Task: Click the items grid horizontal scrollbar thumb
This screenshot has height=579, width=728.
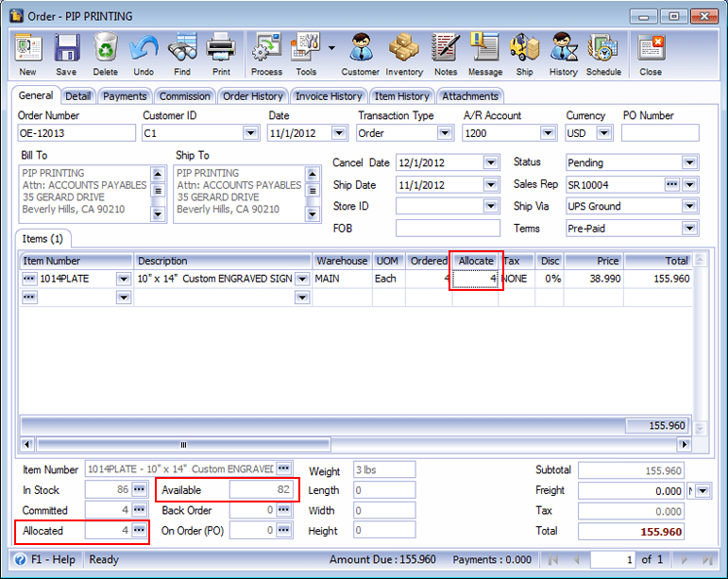Action: click(x=184, y=445)
